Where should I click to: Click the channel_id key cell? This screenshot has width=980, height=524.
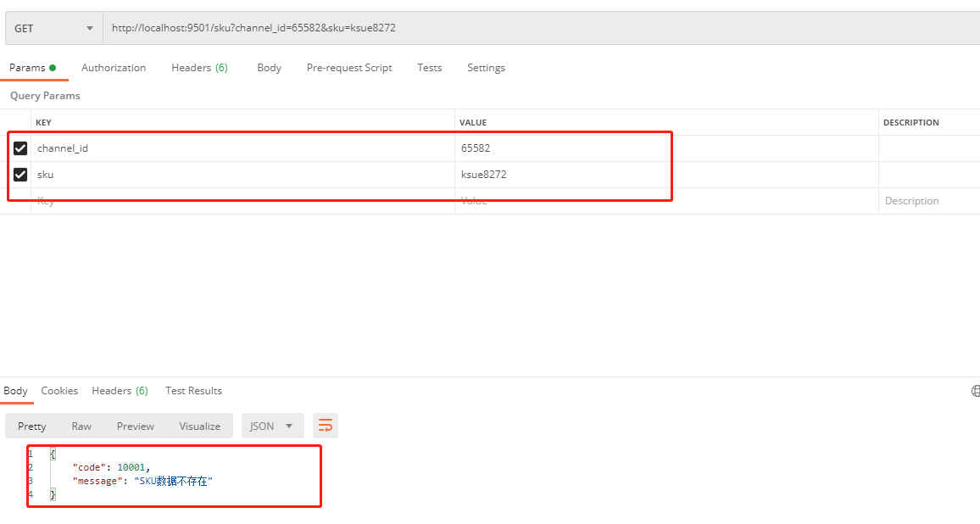click(x=242, y=148)
